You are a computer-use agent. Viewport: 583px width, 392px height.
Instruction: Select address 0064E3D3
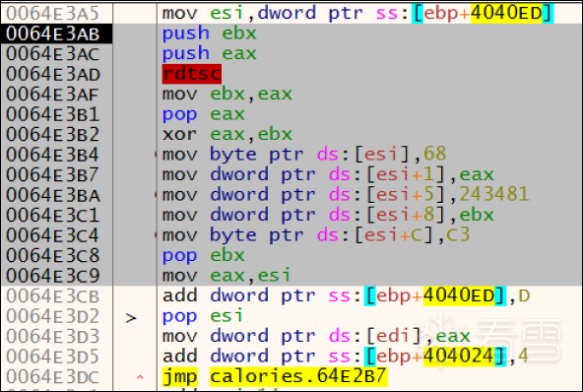[53, 336]
